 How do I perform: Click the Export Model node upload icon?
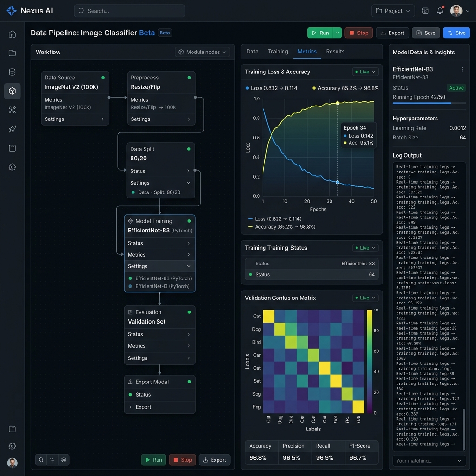pos(131,382)
